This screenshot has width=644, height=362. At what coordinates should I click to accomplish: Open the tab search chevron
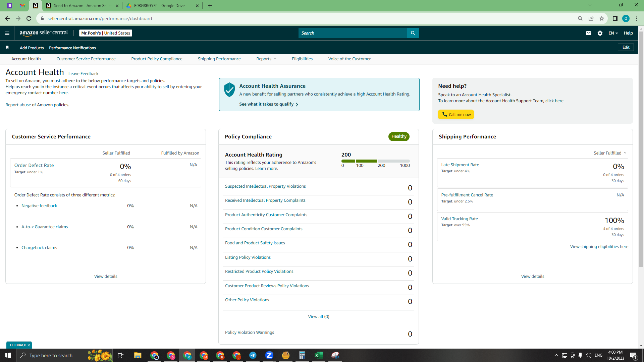[590, 5]
